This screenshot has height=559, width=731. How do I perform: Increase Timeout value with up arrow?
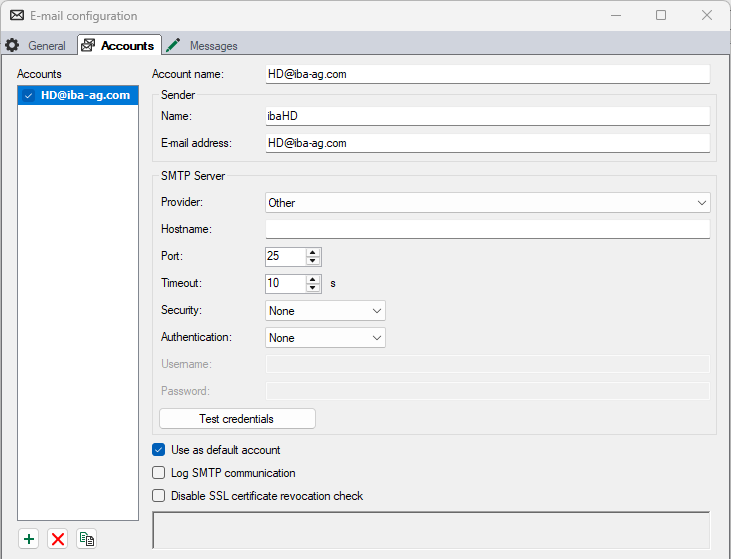click(x=313, y=279)
